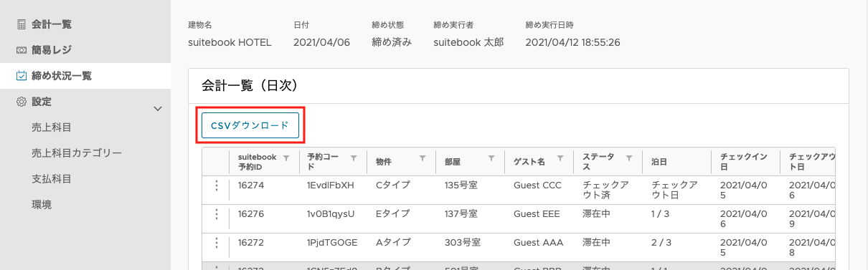Click room cell 137号室
This screenshot has width=868, height=270.
tap(461, 213)
